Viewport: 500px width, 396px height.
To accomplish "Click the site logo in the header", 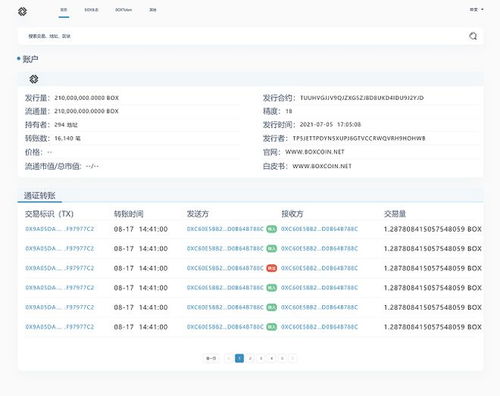I will (22, 12).
